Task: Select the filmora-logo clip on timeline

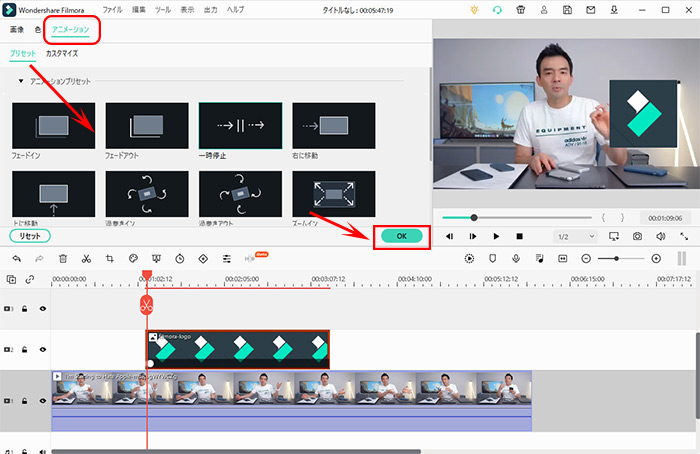Action: click(x=238, y=350)
